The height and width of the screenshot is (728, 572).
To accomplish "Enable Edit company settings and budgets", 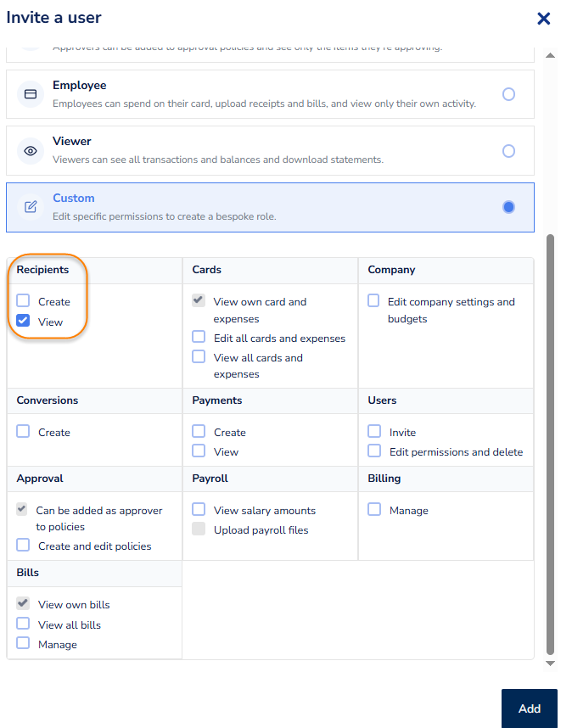I will [x=373, y=301].
